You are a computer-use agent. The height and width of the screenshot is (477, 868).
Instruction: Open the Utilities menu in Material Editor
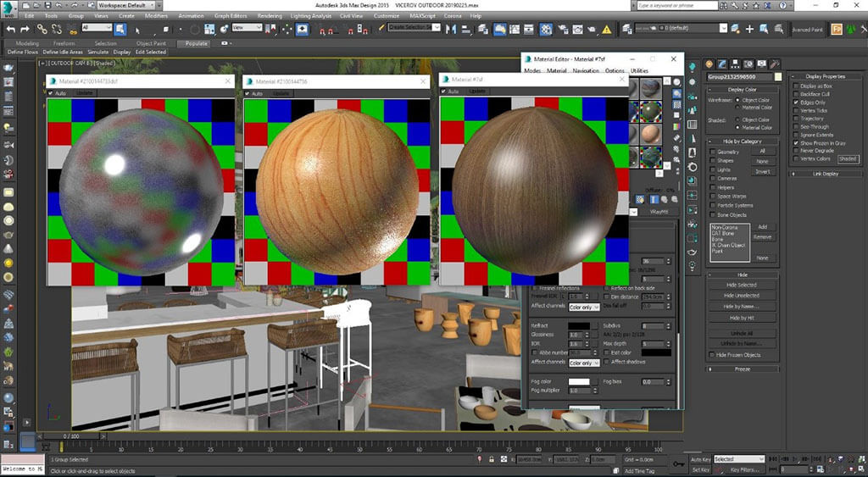[639, 71]
